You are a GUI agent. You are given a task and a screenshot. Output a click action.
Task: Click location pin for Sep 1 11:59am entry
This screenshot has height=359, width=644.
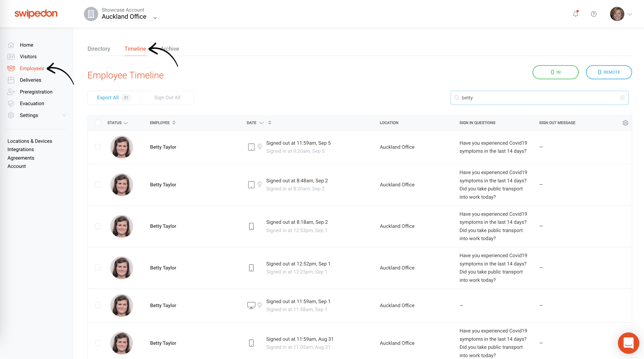pos(259,305)
